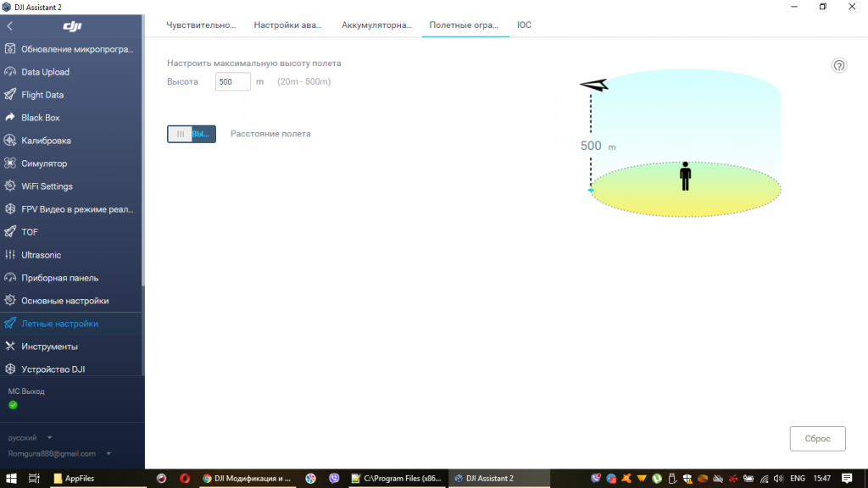
Task: Expand the русский language dropdown
Action: pos(31,438)
